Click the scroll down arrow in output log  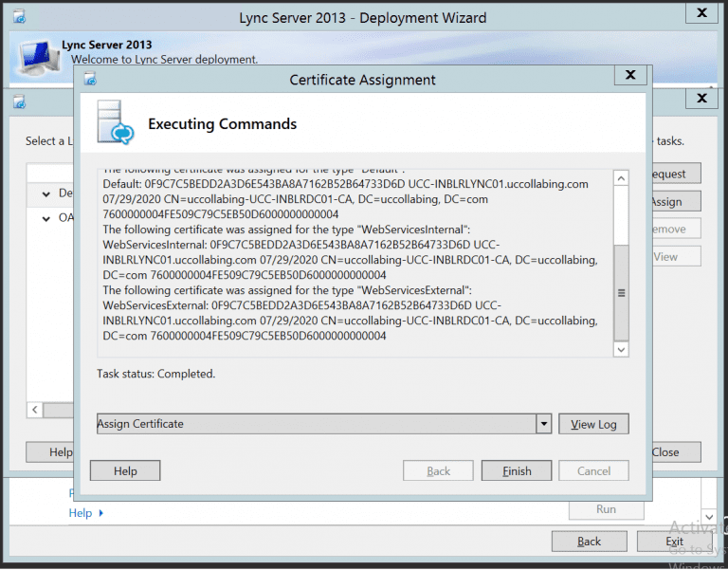[621, 349]
